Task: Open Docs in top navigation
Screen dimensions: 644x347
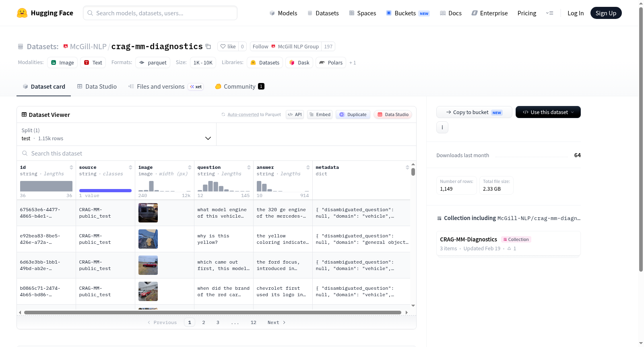Action: [x=451, y=13]
